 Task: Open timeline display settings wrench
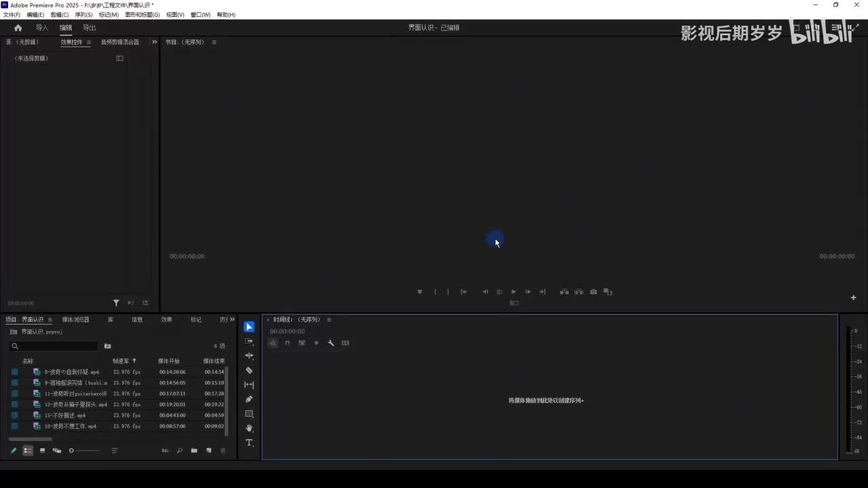[331, 343]
